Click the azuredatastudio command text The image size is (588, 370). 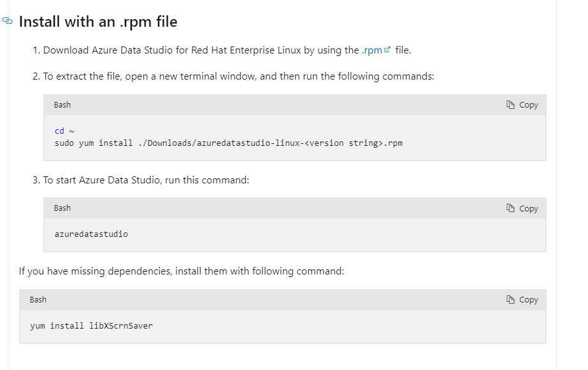(x=91, y=234)
